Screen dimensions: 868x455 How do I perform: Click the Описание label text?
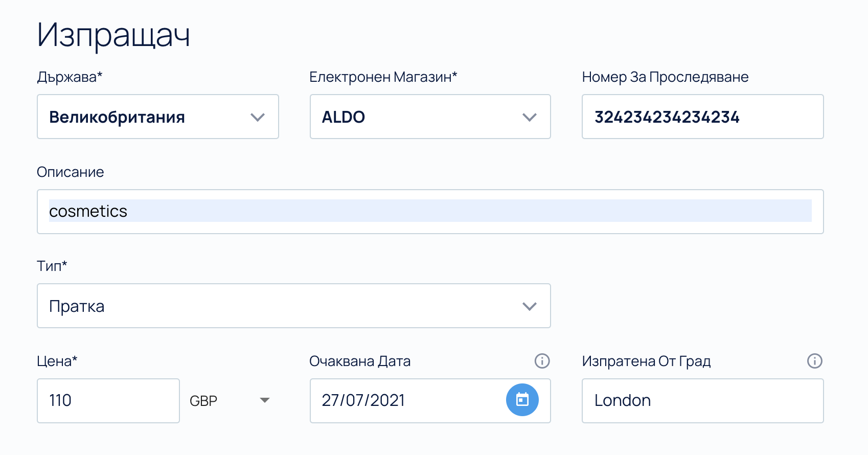click(x=70, y=172)
